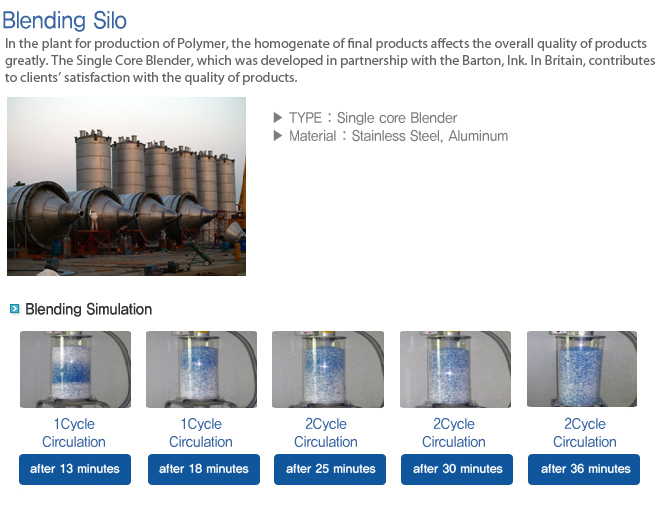Open the first 2Cycle simulation thumbnail
This screenshot has height=507, width=670.
coord(327,369)
